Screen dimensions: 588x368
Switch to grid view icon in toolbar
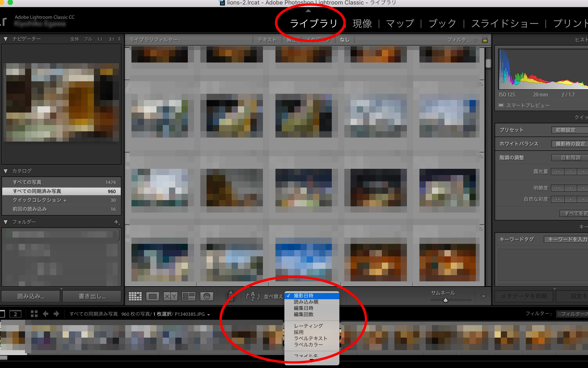click(135, 296)
